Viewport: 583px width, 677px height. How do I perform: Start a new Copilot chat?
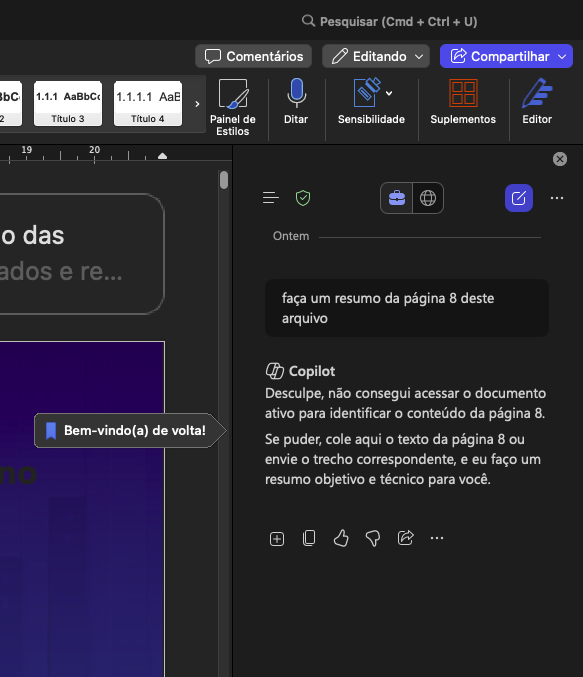click(519, 198)
